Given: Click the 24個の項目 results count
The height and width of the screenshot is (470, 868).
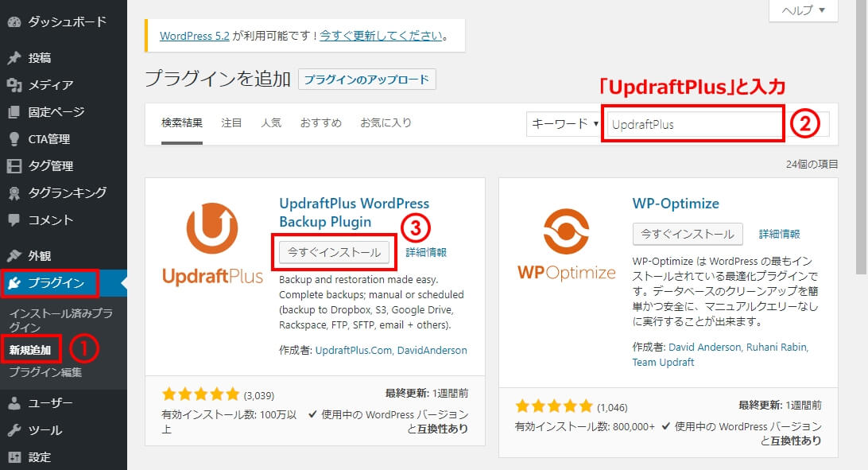Looking at the screenshot, I should (x=812, y=165).
